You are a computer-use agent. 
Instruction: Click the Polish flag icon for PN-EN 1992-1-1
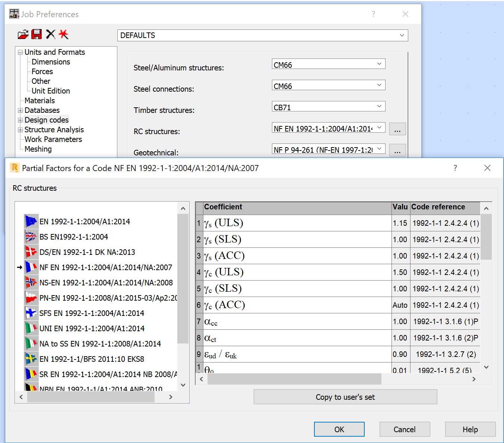[x=31, y=298]
